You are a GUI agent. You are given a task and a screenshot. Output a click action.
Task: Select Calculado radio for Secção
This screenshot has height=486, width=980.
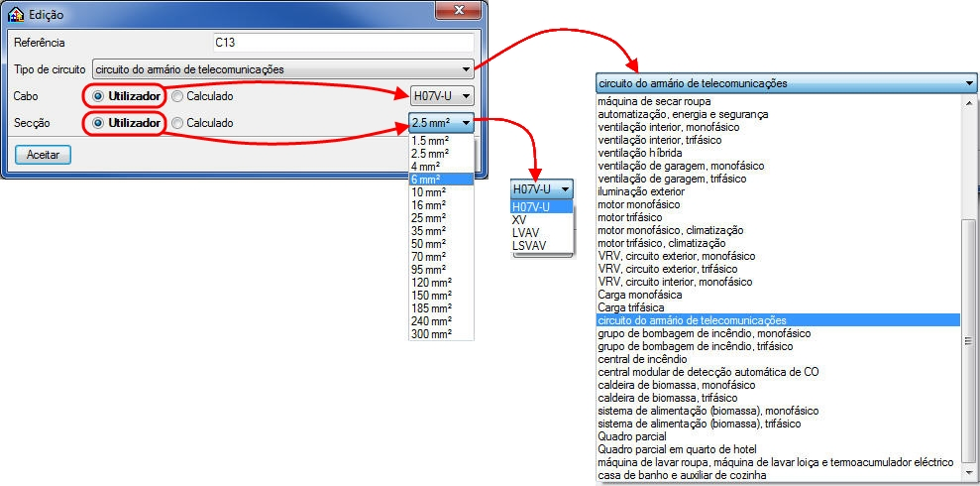coord(177,123)
